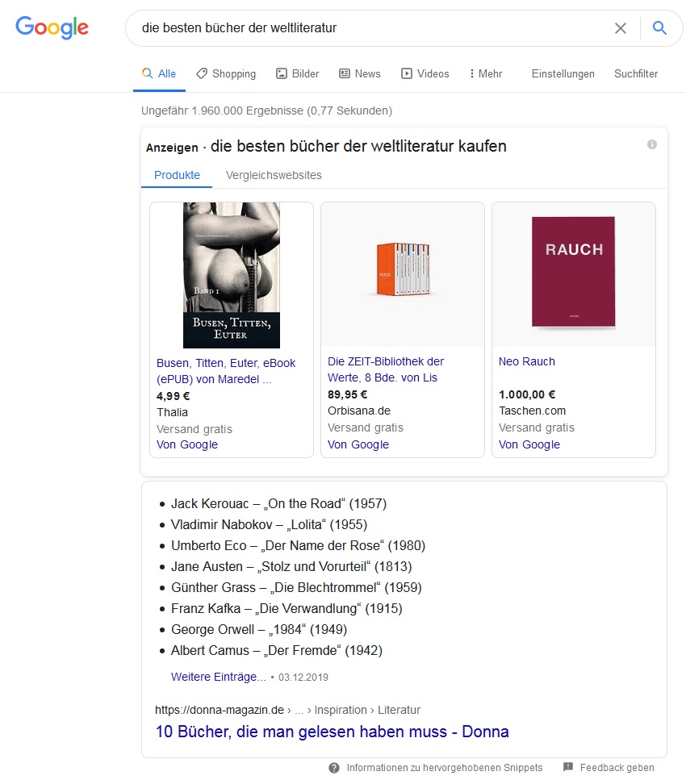This screenshot has height=784, width=686.
Task: Clear the search query with the X icon
Action: pos(620,28)
